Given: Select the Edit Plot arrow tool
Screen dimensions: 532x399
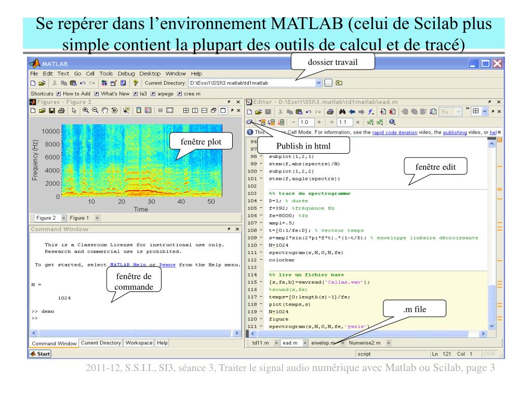Looking at the screenshot, I should coord(74,111).
